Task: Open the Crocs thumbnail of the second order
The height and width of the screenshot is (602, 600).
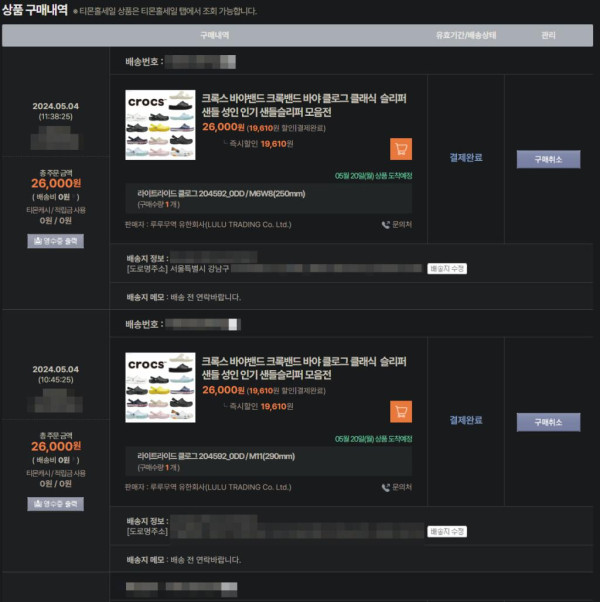Action: tap(160, 388)
